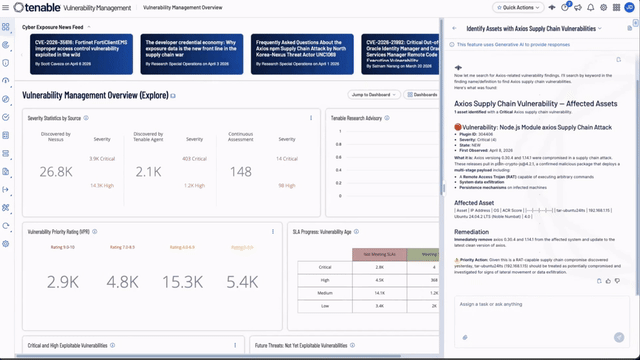Click the 14.3K High link under Nessus

(x=102, y=186)
